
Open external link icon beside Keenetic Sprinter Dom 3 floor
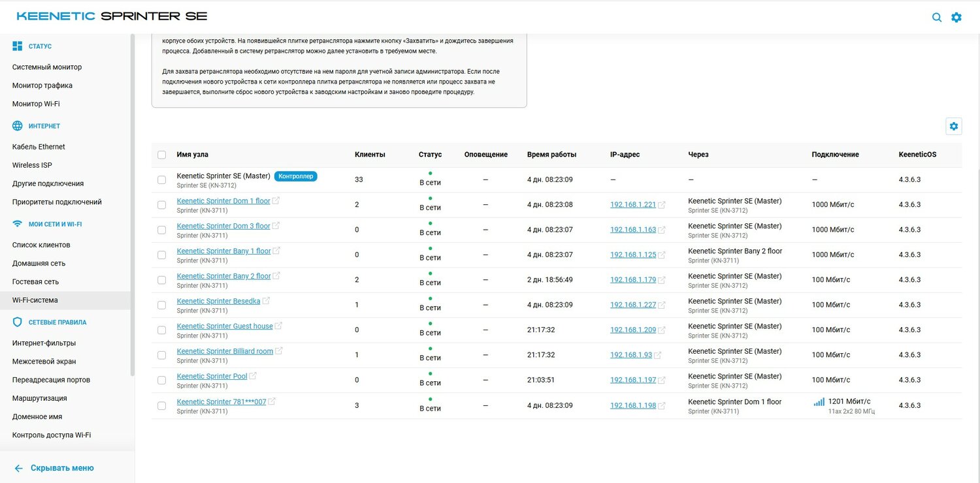pyautogui.click(x=276, y=226)
